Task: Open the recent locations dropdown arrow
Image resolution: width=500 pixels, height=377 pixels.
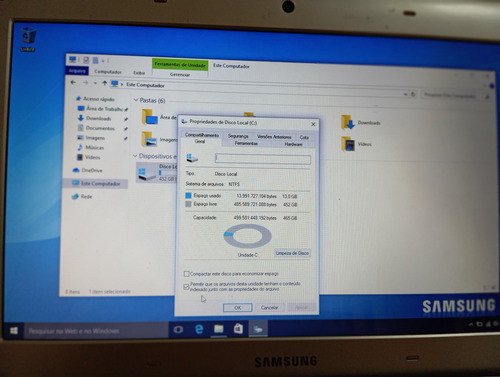Action: [95, 83]
